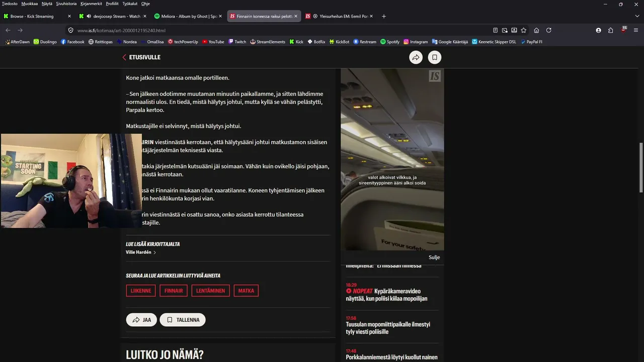Open a new browser tab
Screen dimensions: 644x362
tap(384, 16)
